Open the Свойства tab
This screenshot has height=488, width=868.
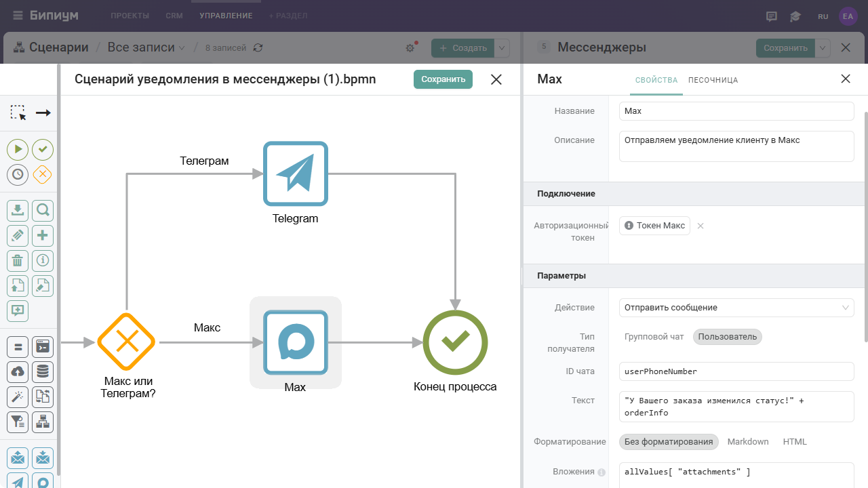pyautogui.click(x=656, y=80)
